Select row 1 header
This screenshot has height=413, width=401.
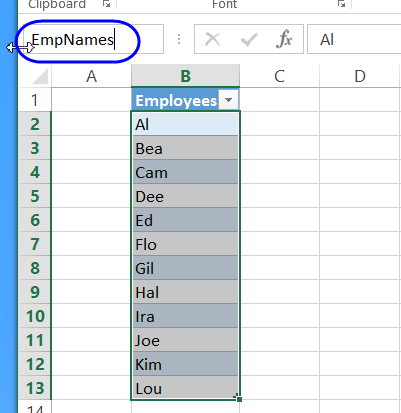coord(35,100)
